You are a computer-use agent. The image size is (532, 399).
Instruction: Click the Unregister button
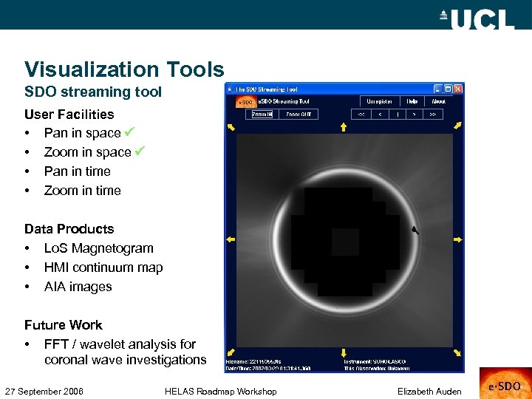tap(379, 101)
